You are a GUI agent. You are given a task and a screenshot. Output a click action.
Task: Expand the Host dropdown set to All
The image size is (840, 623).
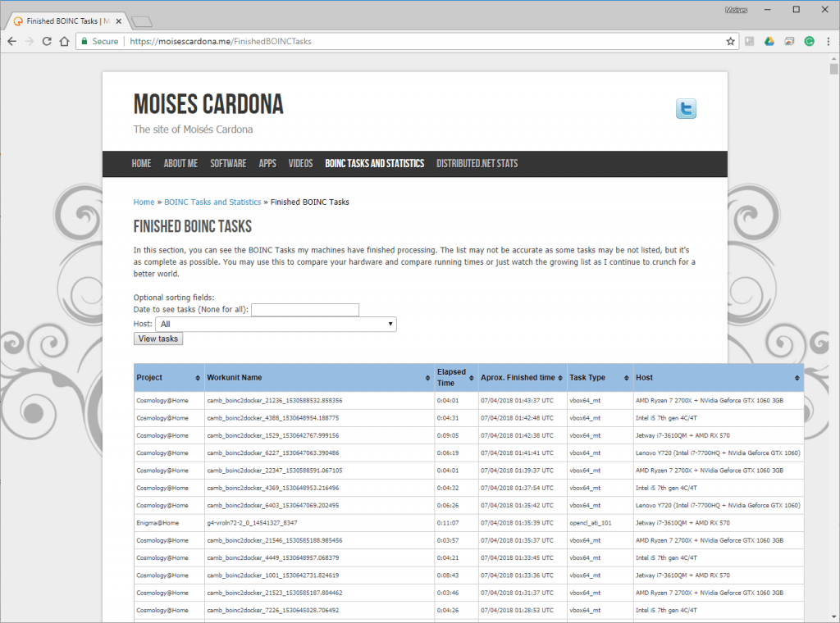[x=276, y=324]
